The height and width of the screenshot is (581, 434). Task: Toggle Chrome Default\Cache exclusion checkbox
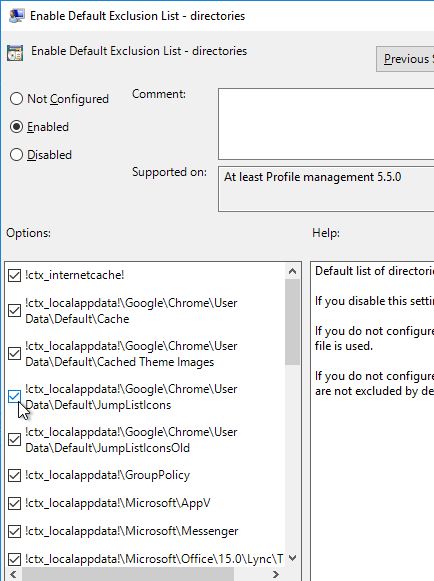(14, 311)
